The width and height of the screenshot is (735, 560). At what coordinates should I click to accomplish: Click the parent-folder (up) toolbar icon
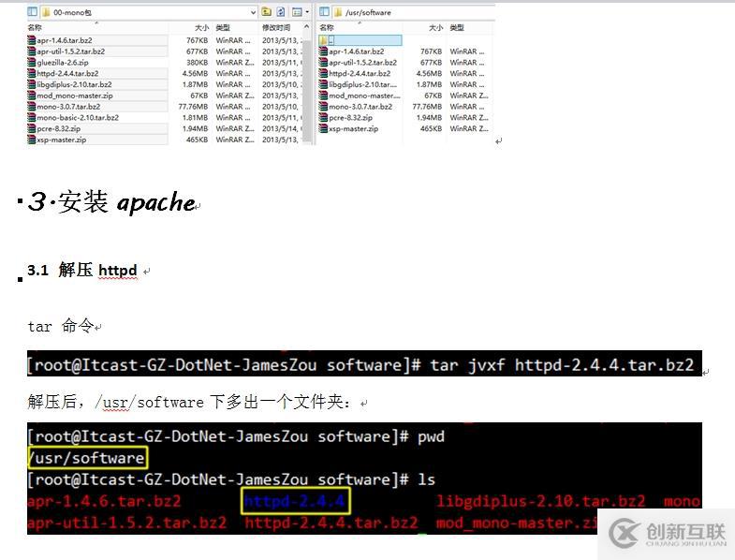point(266,12)
